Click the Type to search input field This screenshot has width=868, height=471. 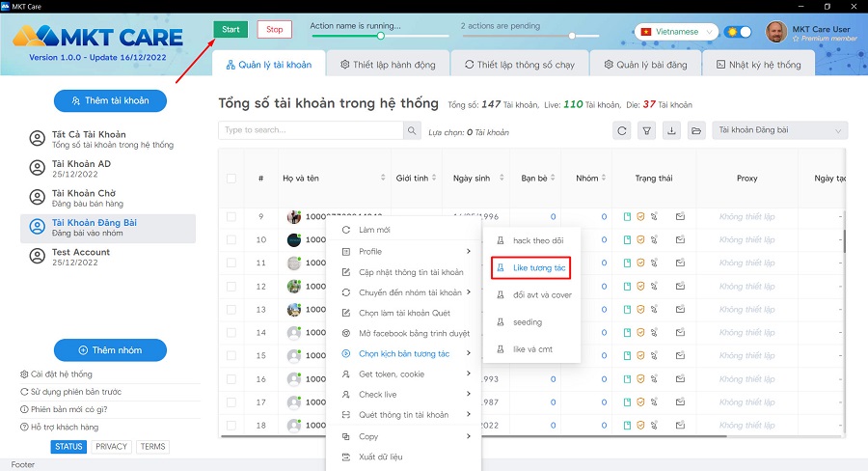tap(311, 131)
